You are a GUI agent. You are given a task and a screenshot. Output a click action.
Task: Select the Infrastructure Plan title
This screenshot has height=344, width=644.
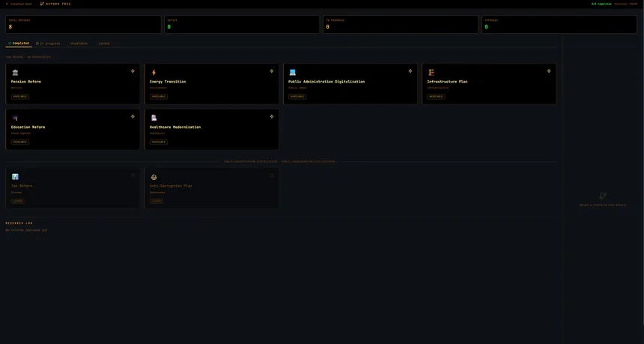coord(447,82)
